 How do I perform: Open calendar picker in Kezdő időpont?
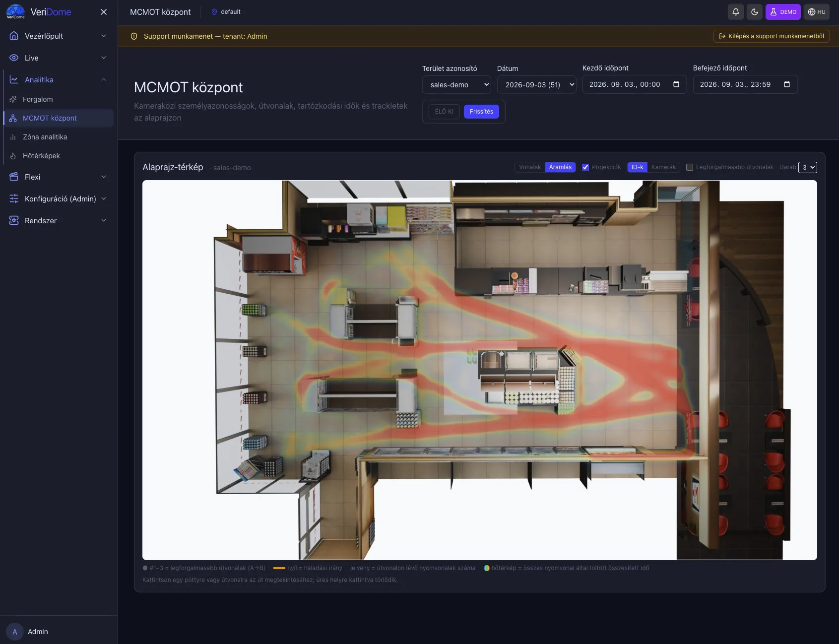[x=676, y=84]
